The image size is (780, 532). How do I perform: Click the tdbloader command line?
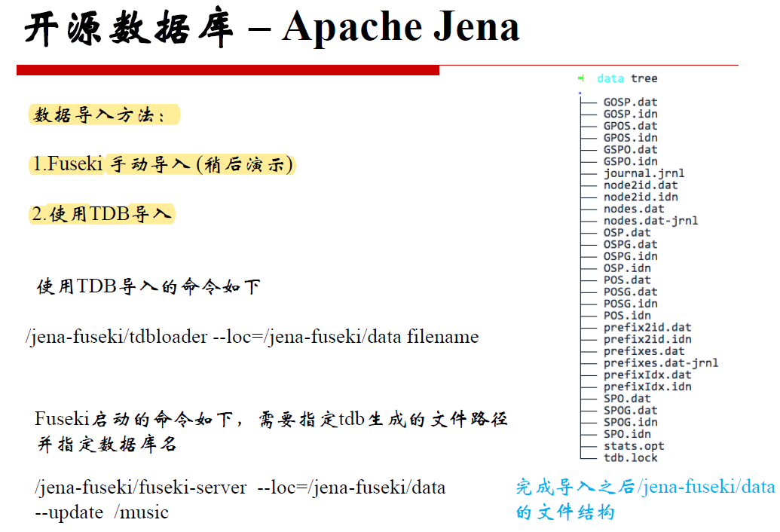pyautogui.click(x=252, y=337)
